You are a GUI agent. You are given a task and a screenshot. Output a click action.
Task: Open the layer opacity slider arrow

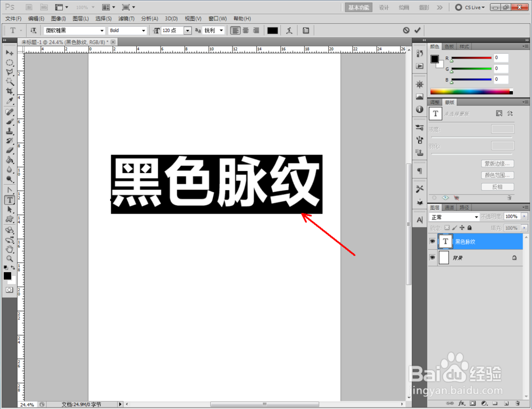point(525,216)
